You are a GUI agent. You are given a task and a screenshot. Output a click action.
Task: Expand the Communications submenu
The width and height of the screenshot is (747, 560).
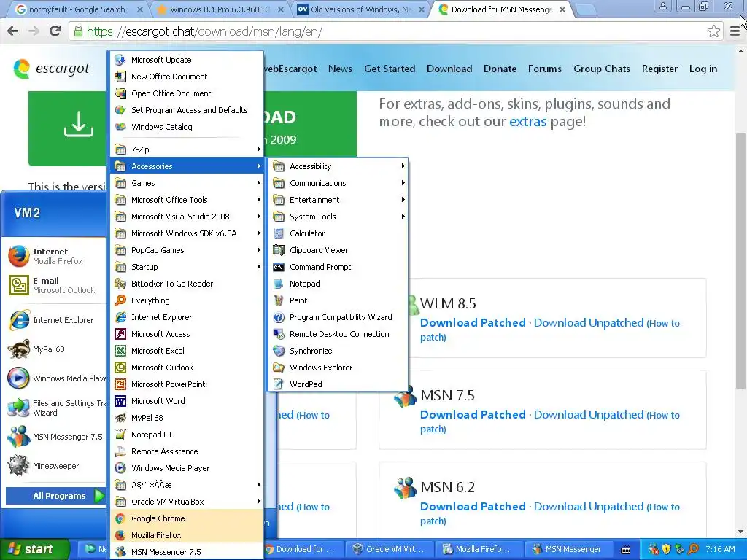338,183
